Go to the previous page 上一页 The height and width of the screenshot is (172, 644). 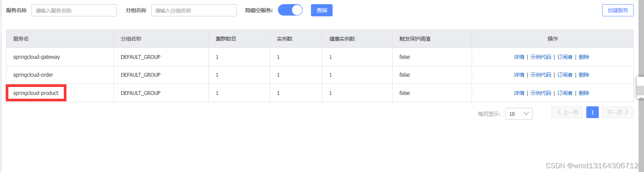point(567,112)
